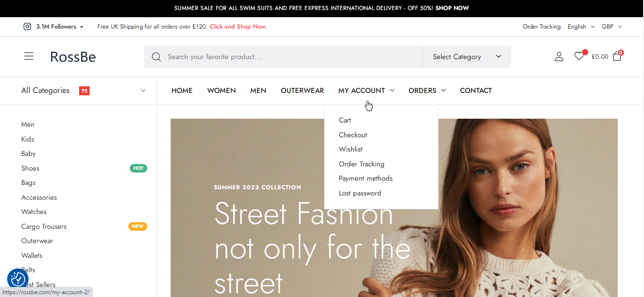
Task: Open the Watches category
Action: [x=34, y=212]
